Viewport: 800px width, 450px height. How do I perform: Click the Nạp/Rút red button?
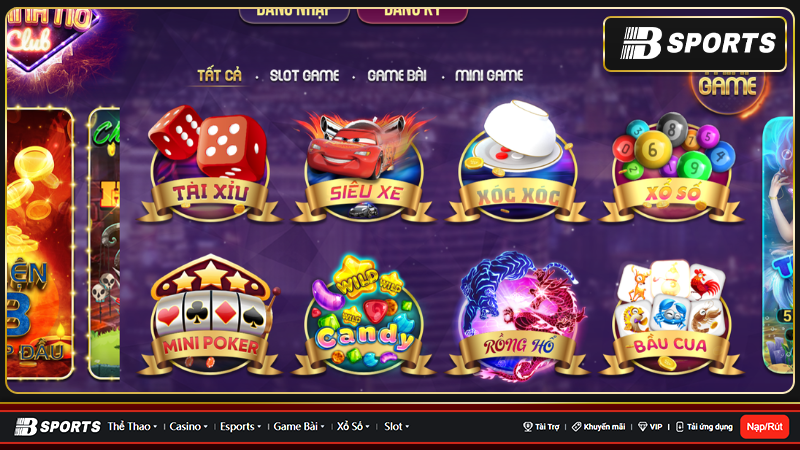click(x=764, y=427)
